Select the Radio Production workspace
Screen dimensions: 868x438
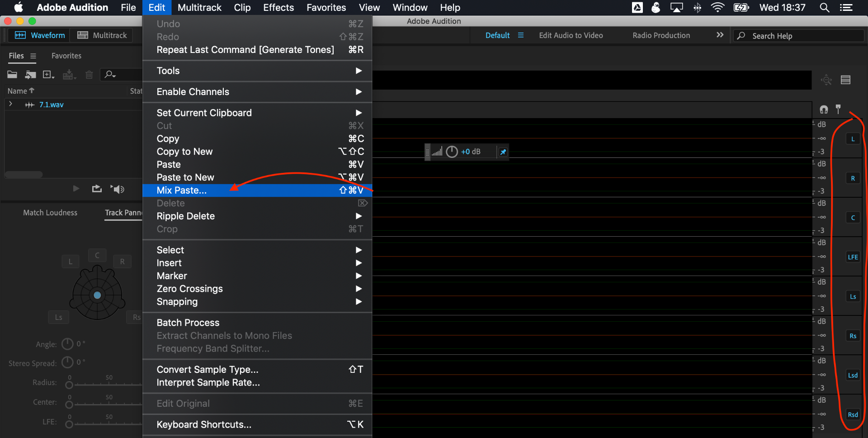(661, 35)
